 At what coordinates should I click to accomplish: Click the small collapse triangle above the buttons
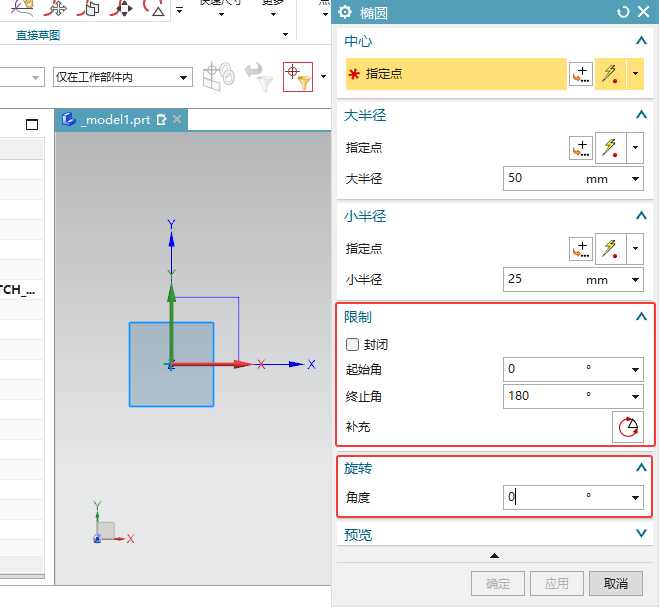494,556
